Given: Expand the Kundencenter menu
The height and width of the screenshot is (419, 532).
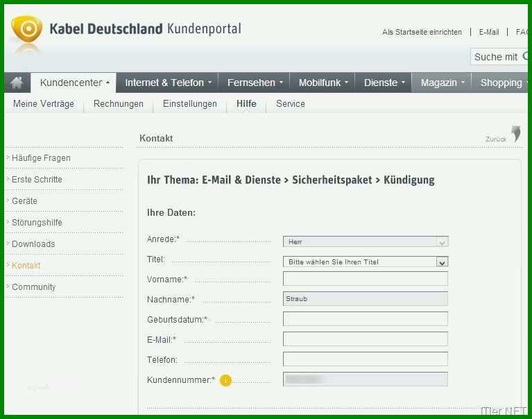Looking at the screenshot, I should (x=74, y=83).
